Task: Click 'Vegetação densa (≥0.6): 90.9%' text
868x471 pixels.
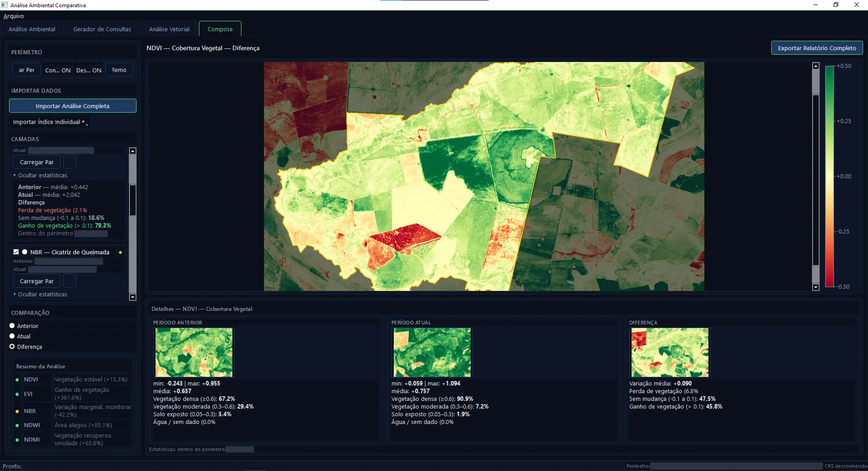Action: click(432, 399)
